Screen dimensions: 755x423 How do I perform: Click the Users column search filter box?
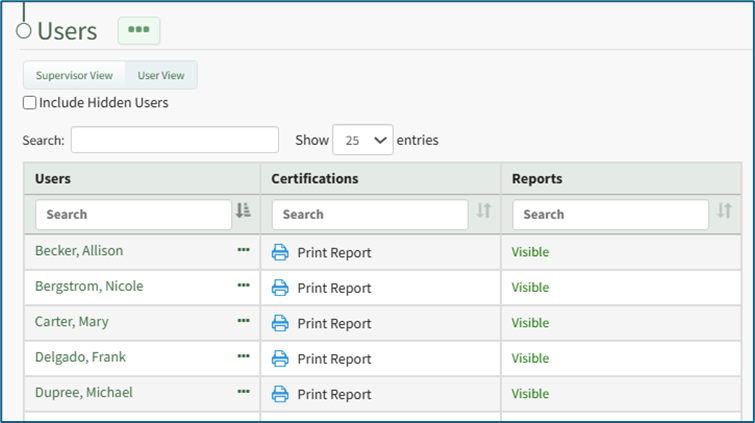click(133, 214)
